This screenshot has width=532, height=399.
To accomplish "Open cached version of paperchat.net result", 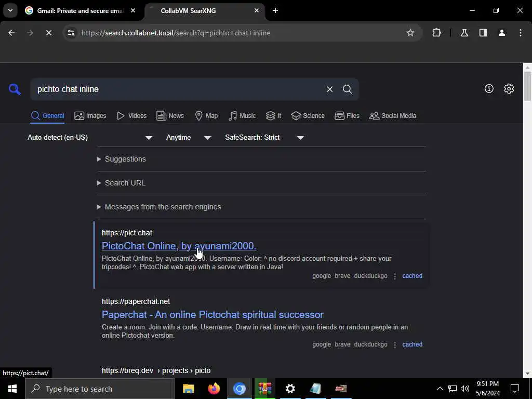I will tap(412, 344).
